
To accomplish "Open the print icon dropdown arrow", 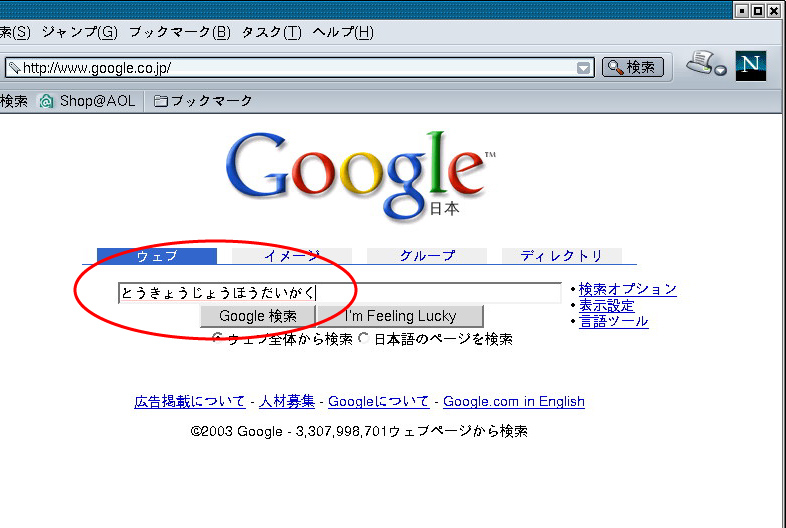I will [x=721, y=71].
